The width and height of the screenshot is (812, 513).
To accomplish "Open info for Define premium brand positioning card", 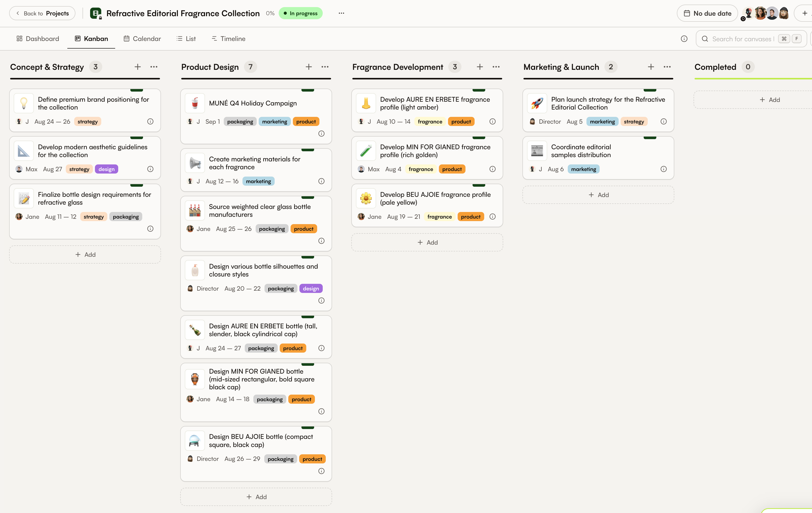I will (150, 121).
